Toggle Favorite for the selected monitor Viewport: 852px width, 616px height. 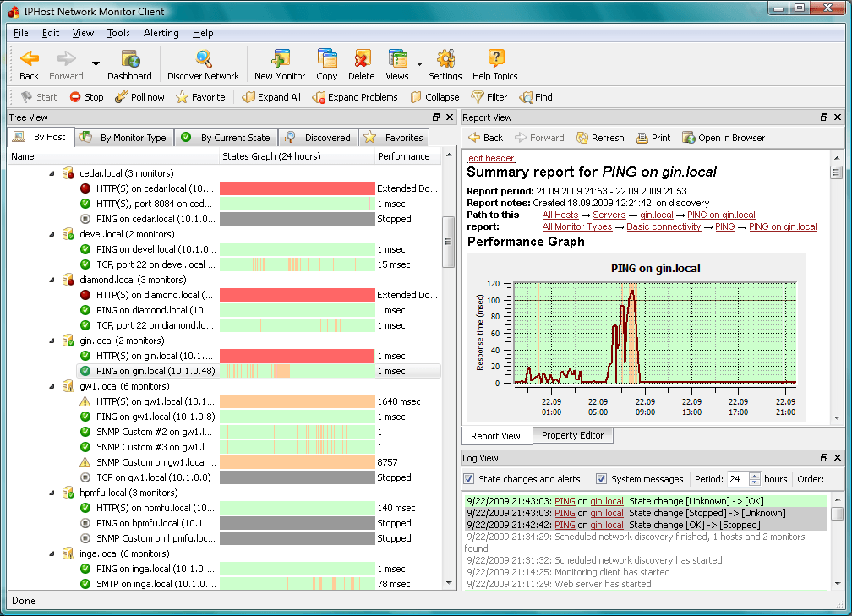[x=201, y=96]
